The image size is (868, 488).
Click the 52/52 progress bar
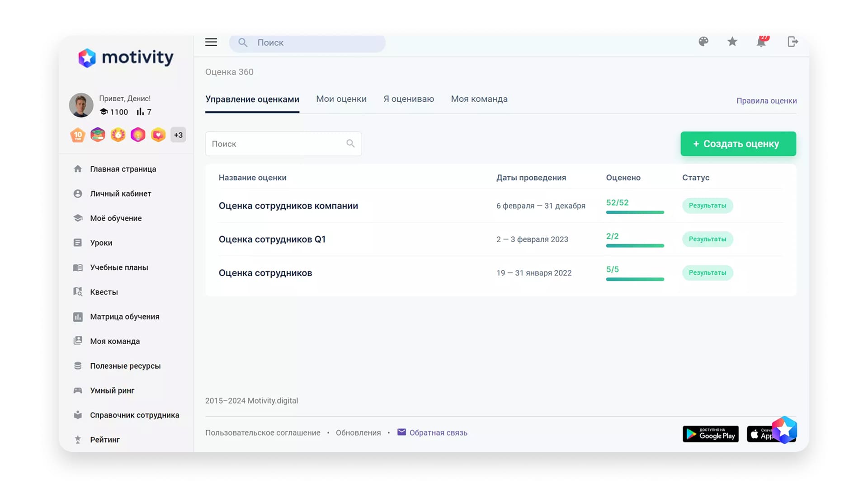click(x=635, y=212)
